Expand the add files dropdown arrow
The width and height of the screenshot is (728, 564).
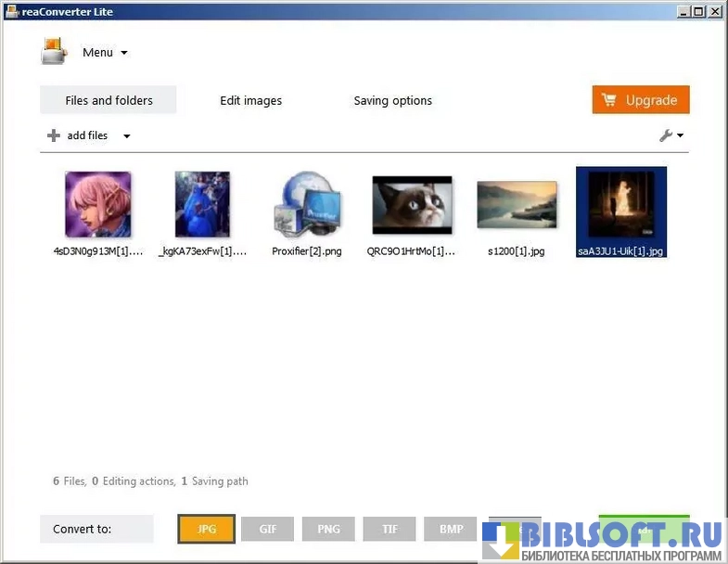click(127, 136)
